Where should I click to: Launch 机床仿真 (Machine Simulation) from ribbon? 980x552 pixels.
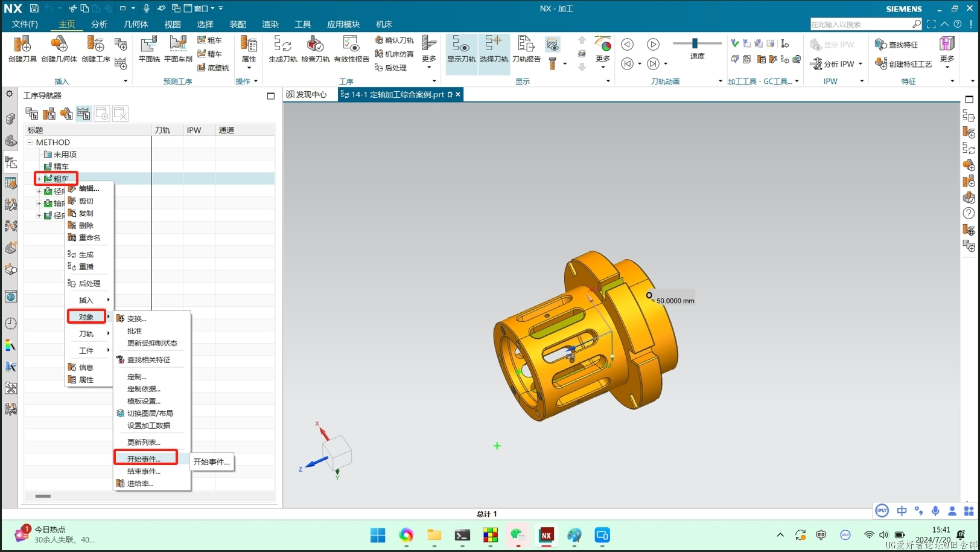pyautogui.click(x=394, y=54)
